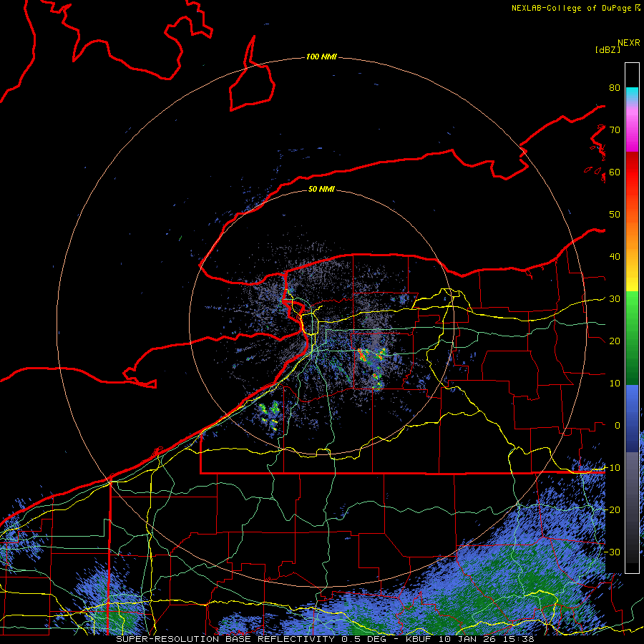Click the green segment of the color bar
Screen dimensions: 644x644
(x=632, y=338)
